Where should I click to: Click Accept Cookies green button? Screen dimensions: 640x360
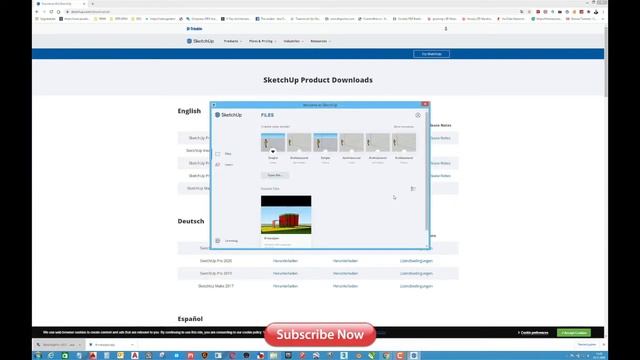(x=573, y=333)
